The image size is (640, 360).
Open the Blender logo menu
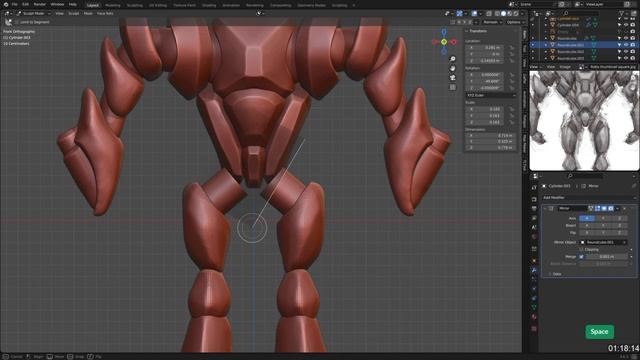[x=6, y=4]
